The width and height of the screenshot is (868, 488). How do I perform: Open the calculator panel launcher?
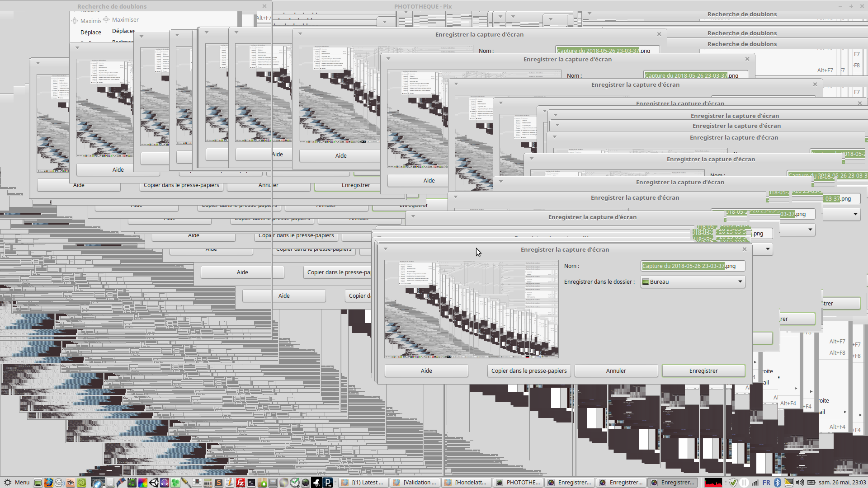pyautogui.click(x=208, y=483)
